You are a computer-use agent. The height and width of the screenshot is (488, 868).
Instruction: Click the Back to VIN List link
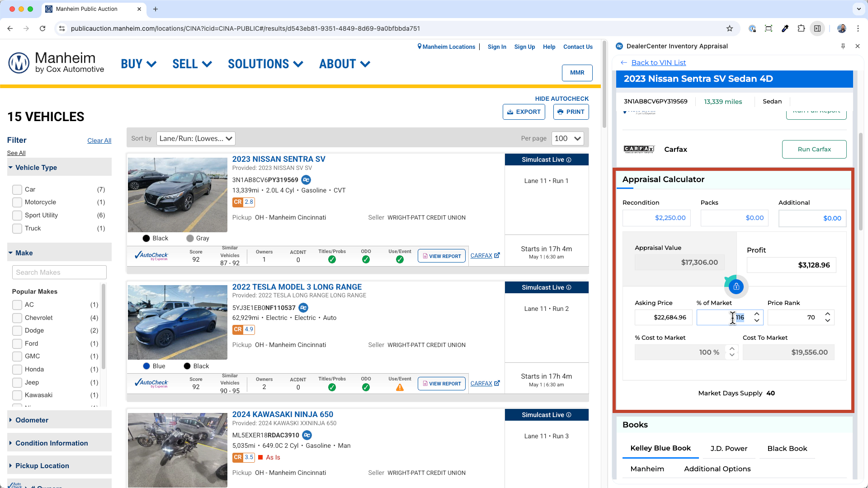point(658,63)
